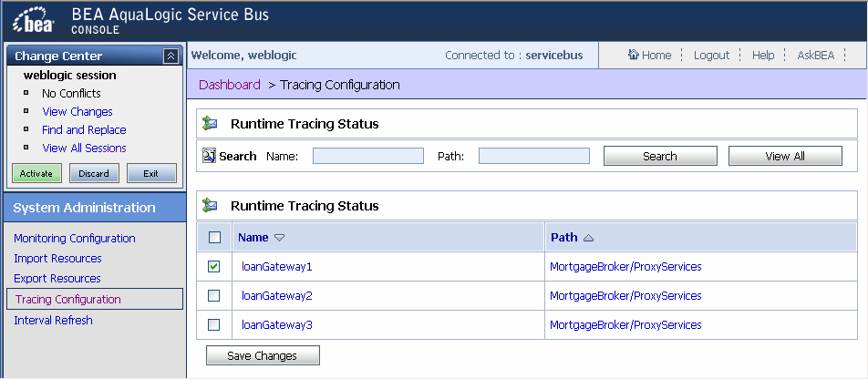Click the 'Welcome, weblogic' text
This screenshot has height=379, width=868.
pos(244,56)
